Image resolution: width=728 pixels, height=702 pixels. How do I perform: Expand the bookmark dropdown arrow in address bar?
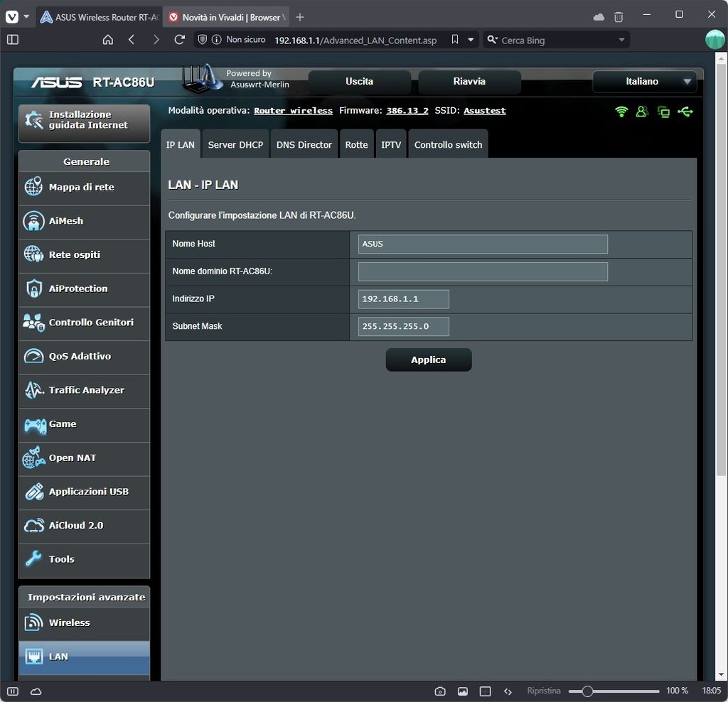(471, 40)
